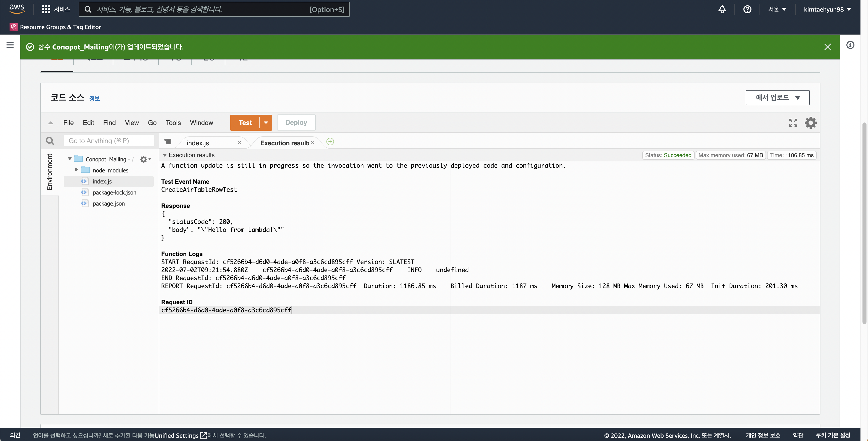Open the hamburger side navigation menu
This screenshot has height=441, width=868.
pyautogui.click(x=10, y=45)
